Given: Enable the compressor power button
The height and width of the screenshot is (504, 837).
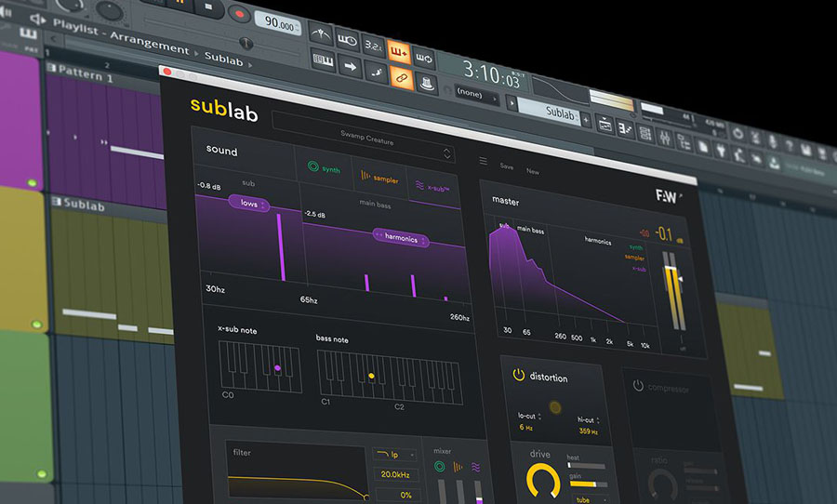Looking at the screenshot, I should [x=638, y=385].
